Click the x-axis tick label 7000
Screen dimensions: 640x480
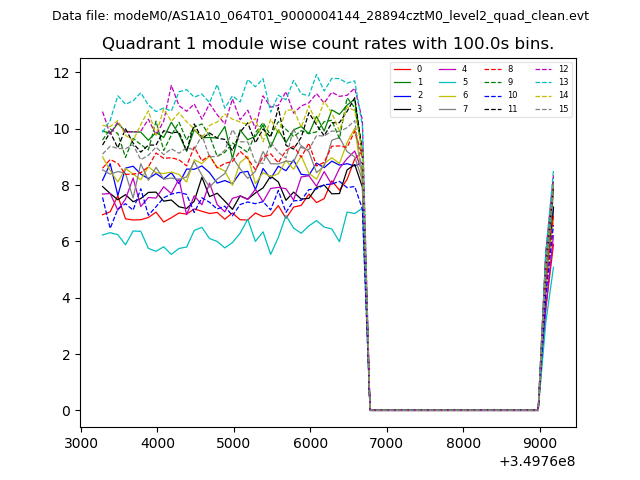point(386,443)
